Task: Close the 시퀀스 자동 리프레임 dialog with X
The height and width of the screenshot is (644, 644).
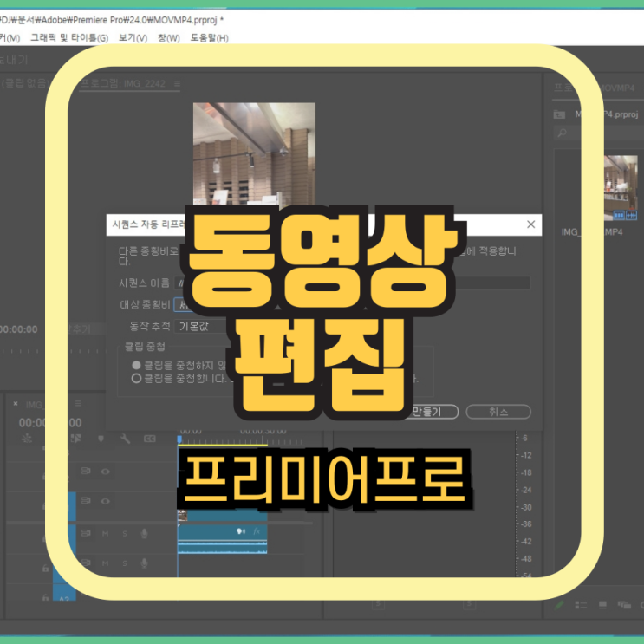Action: 530,224
